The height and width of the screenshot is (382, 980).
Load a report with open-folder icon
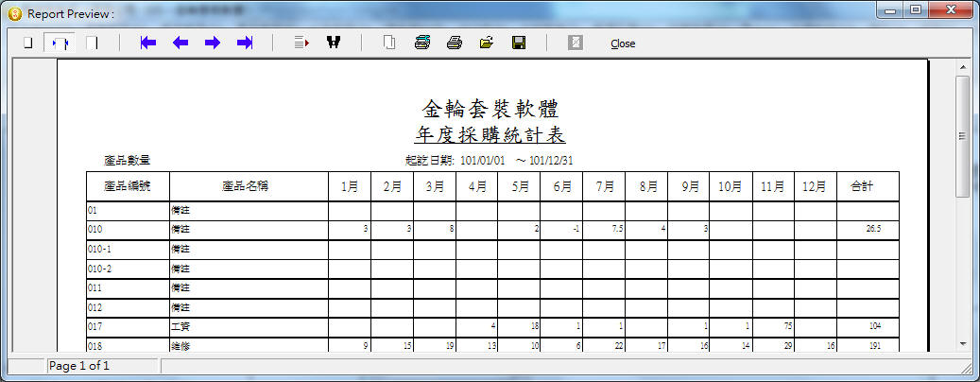(x=487, y=43)
